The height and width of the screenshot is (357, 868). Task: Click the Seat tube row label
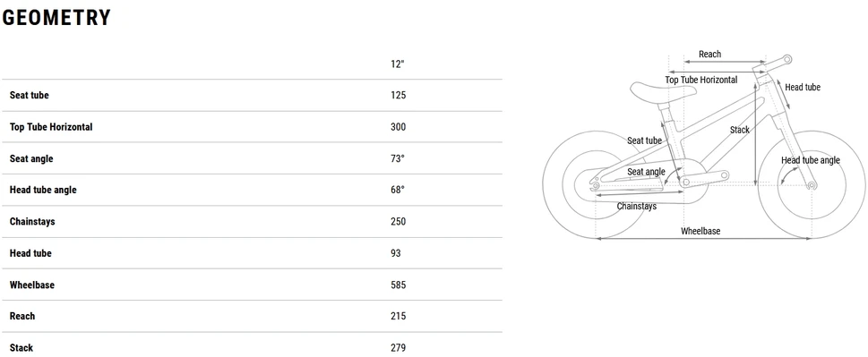point(30,95)
